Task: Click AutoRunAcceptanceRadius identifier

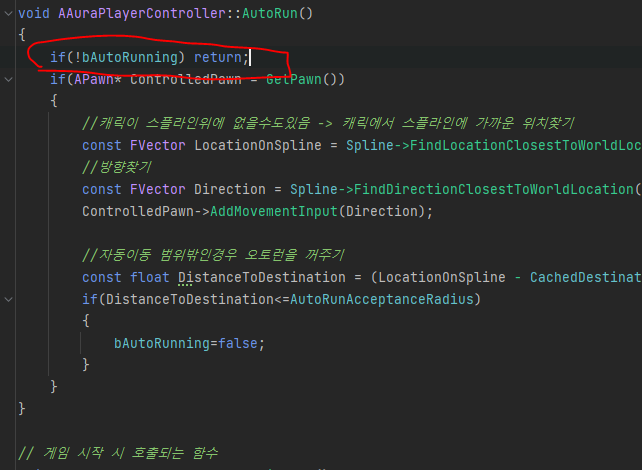Action: pyautogui.click(x=382, y=299)
